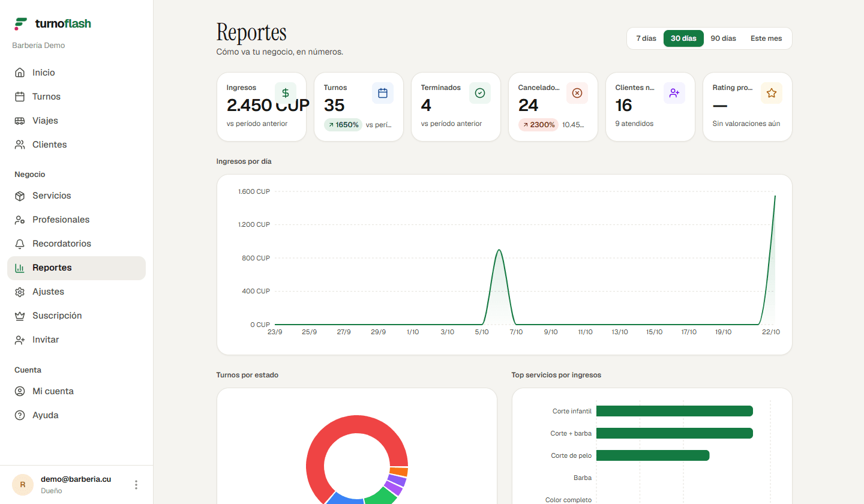The height and width of the screenshot is (504, 864).
Task: Click the demo@barberia.cu account email
Action: (76, 479)
